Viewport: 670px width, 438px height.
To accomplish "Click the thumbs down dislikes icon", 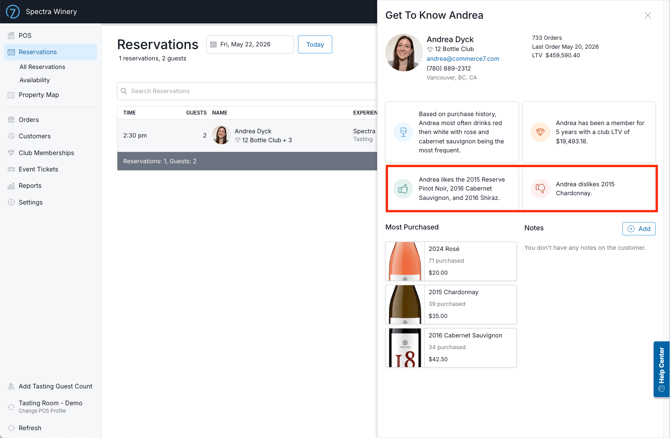I will (x=540, y=189).
